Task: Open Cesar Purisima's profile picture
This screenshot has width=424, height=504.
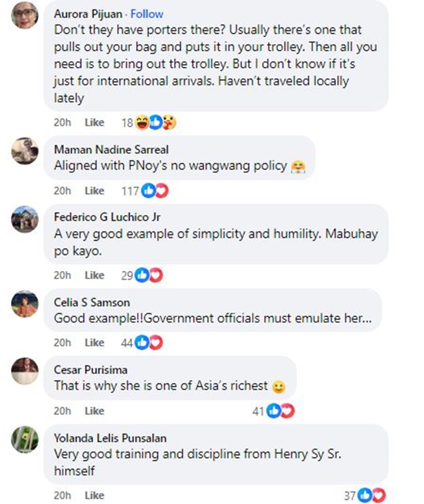Action: (x=25, y=371)
